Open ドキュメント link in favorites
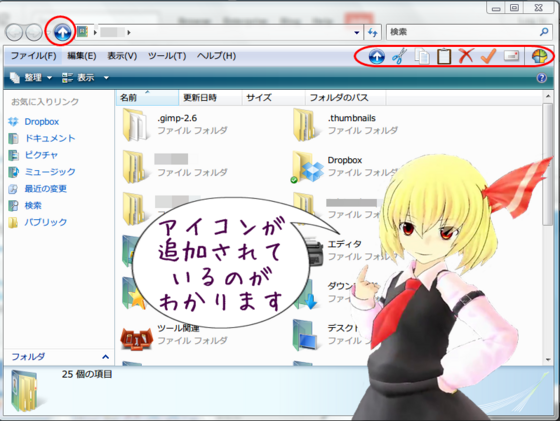Image resolution: width=560 pixels, height=421 pixels. pos(50,139)
